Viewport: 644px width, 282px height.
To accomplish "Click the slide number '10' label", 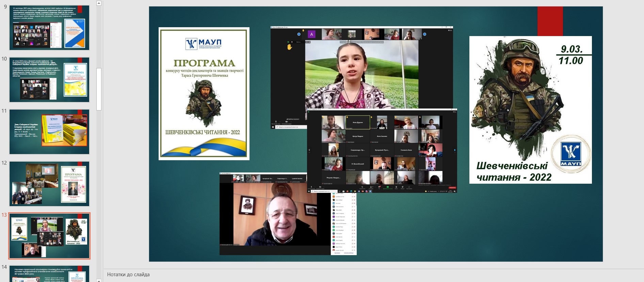I will click(x=4, y=59).
